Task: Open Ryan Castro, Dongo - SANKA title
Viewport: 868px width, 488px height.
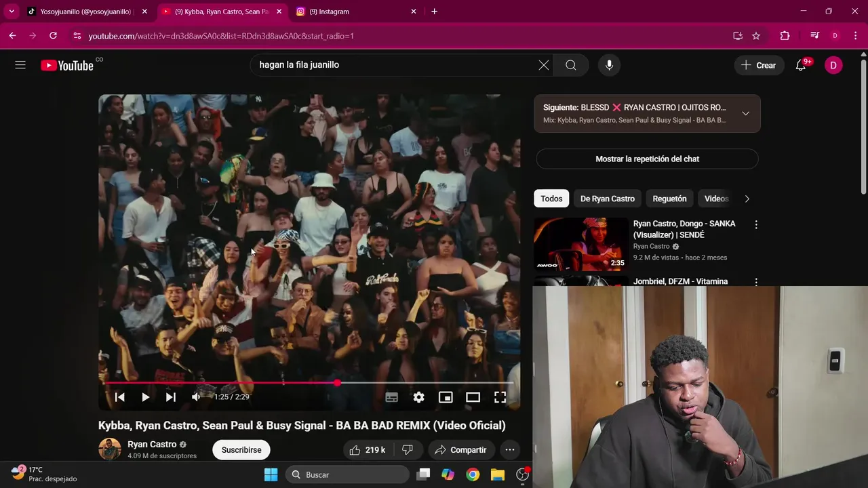Action: click(x=684, y=229)
